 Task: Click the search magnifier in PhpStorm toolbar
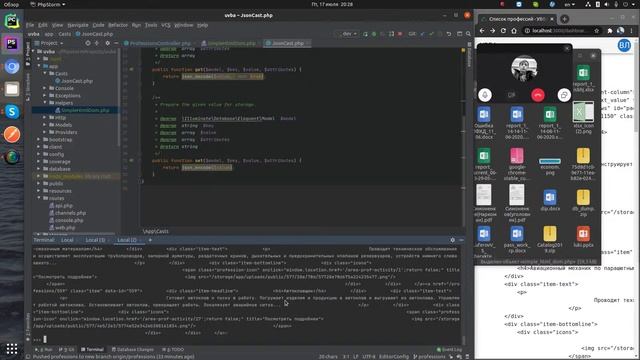pos(468,34)
